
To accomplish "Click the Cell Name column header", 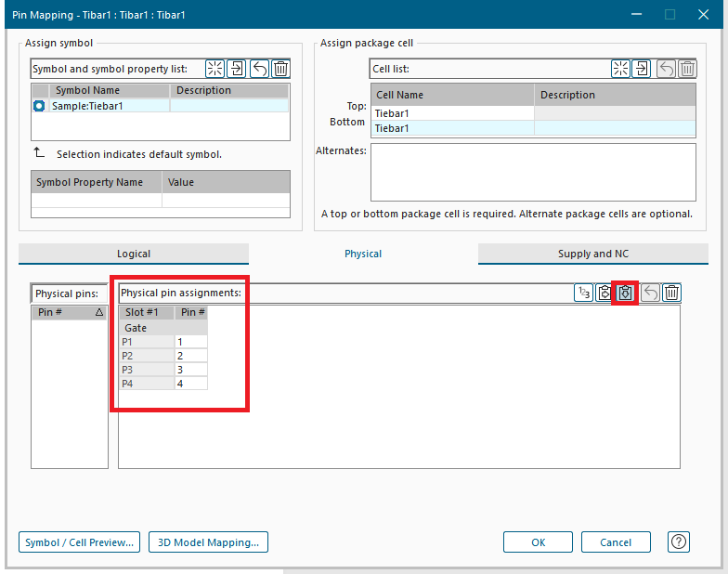I will (453, 95).
